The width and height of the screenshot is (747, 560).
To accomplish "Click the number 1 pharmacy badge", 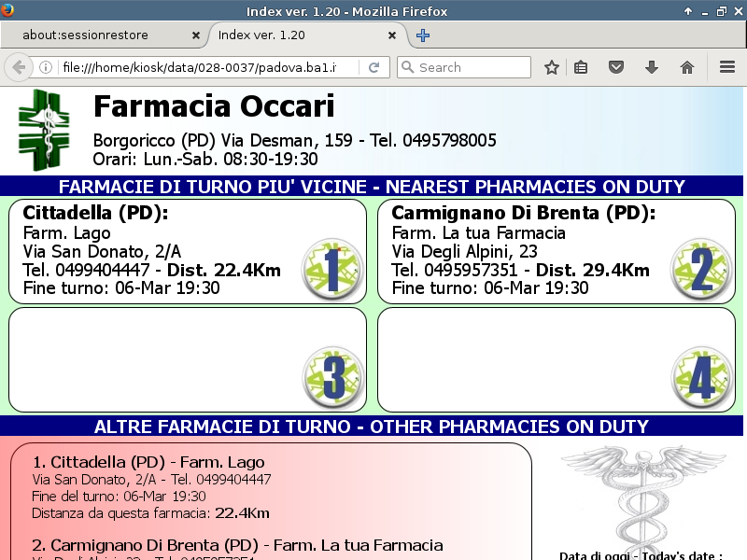I will click(333, 269).
